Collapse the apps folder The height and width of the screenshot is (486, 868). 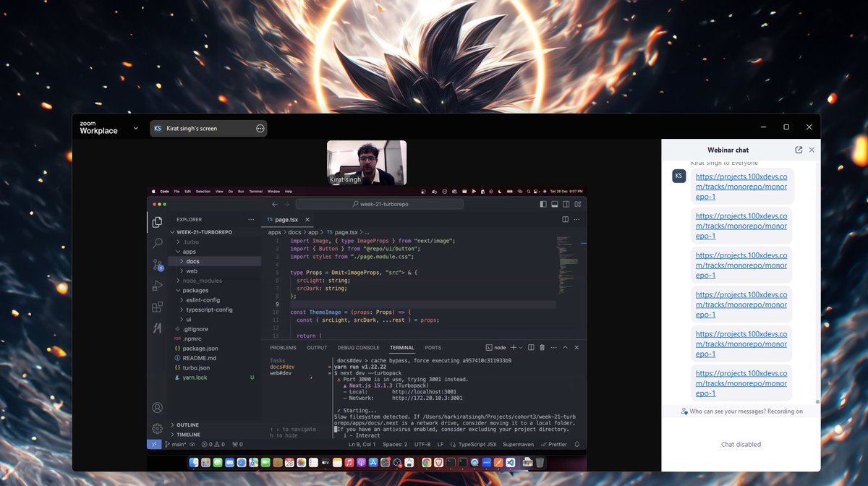(177, 252)
